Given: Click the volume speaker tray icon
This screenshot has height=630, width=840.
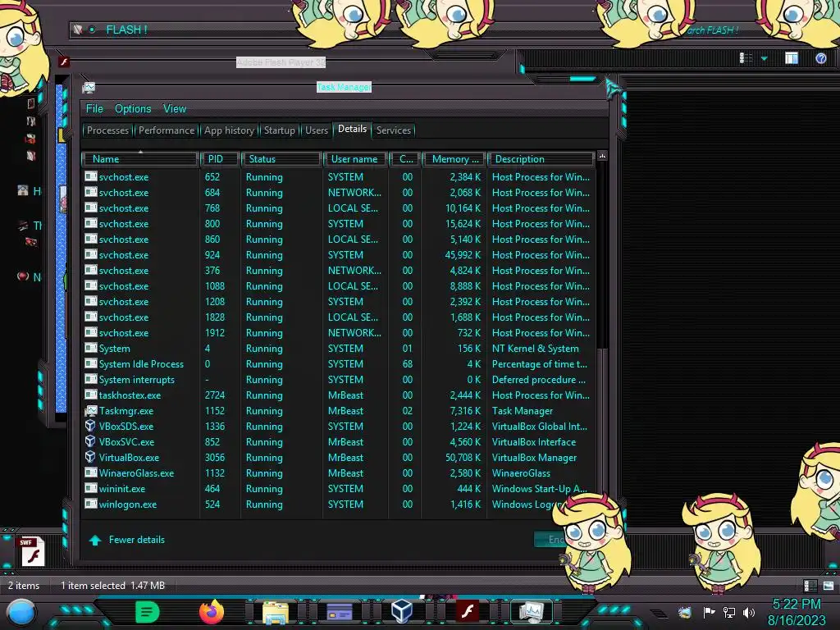Looking at the screenshot, I should [x=748, y=612].
